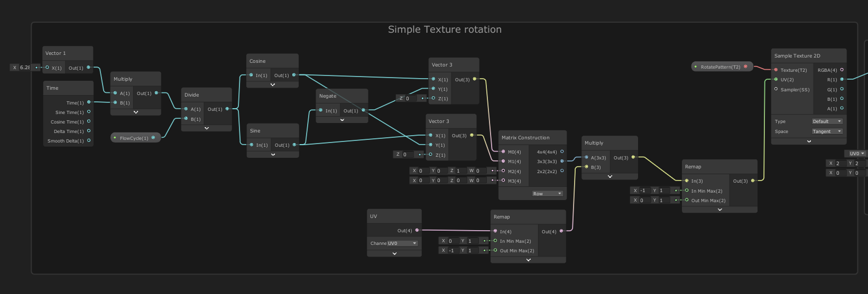
Task: Click the 2x2(2x2) output port
Action: pos(562,170)
